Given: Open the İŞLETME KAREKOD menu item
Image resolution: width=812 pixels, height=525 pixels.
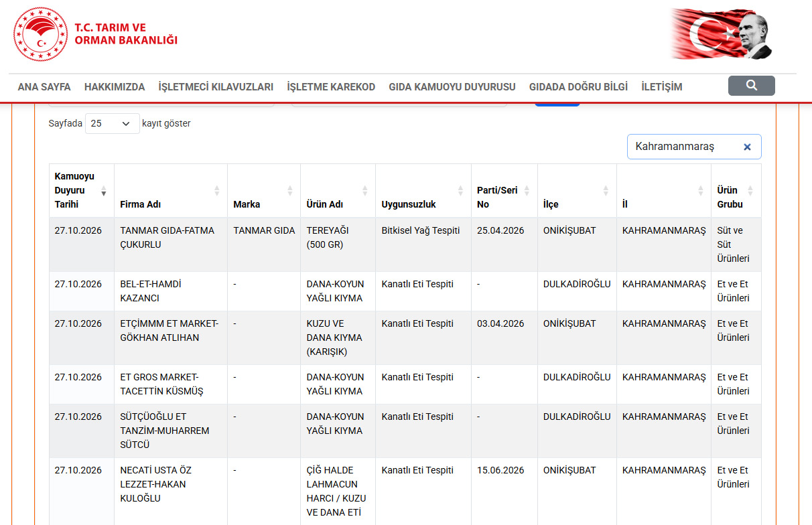Looking at the screenshot, I should (x=331, y=87).
